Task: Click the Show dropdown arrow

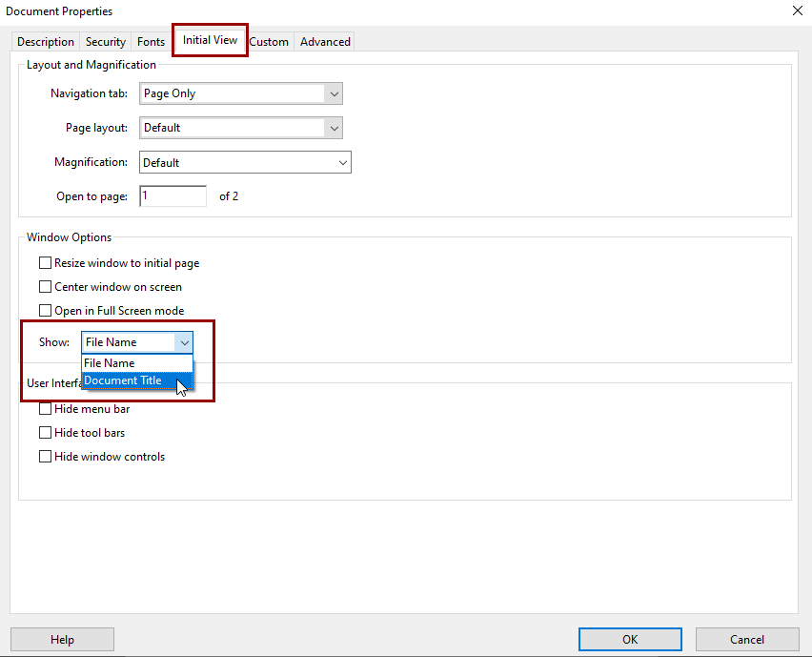Action: pos(184,342)
